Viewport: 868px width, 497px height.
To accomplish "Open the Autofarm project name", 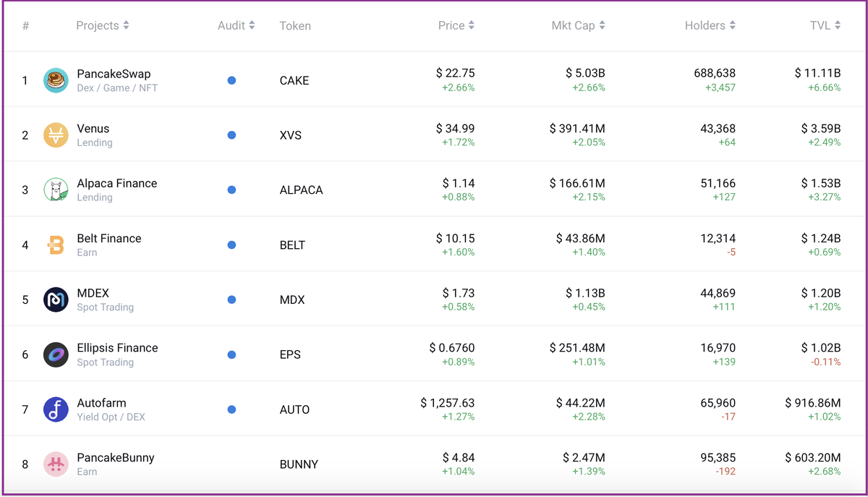I will click(x=101, y=403).
